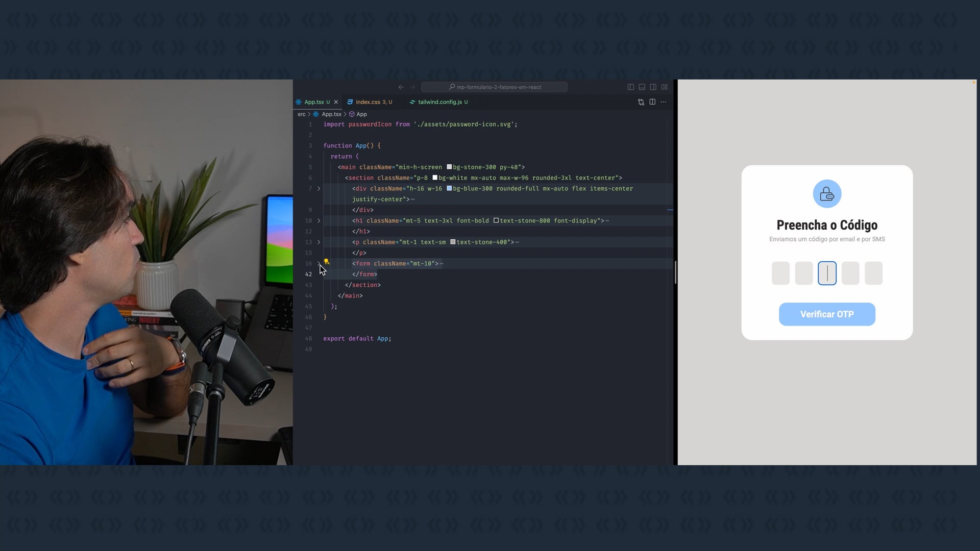Switch to the tailwind.config.js tab
This screenshot has height=551, width=980.
point(439,102)
